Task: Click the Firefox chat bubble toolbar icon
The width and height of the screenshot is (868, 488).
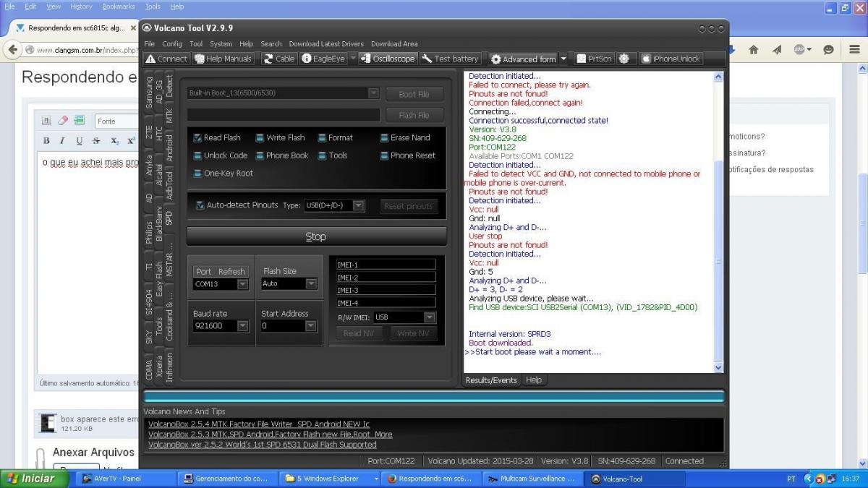Action: pos(829,50)
